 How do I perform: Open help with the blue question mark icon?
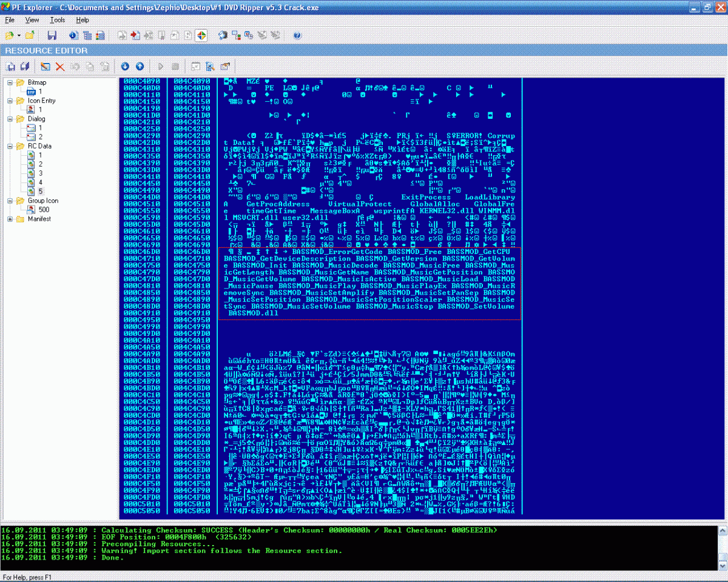click(297, 35)
